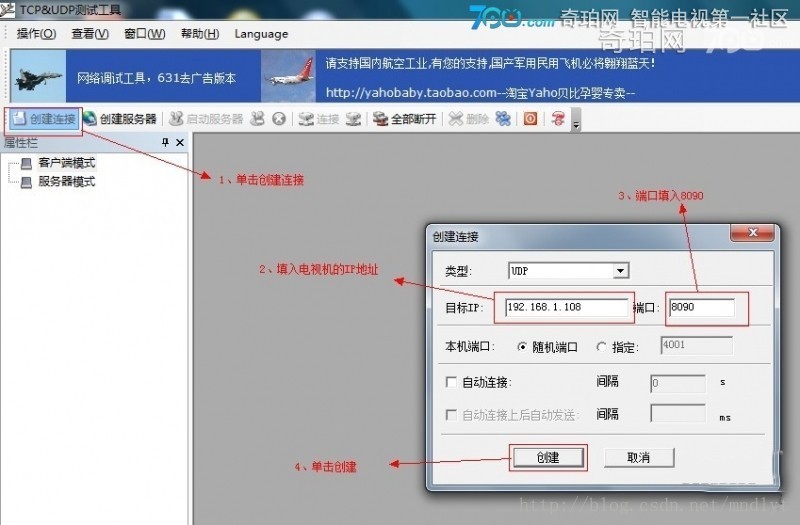Close the 创建连接 dialog
Image resolution: width=800 pixels, height=525 pixels.
pos(753,233)
